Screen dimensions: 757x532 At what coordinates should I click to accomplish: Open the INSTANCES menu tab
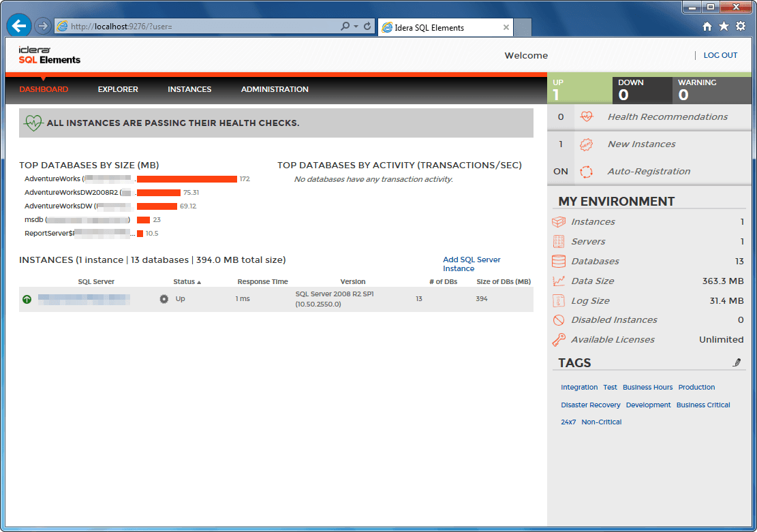tap(189, 89)
